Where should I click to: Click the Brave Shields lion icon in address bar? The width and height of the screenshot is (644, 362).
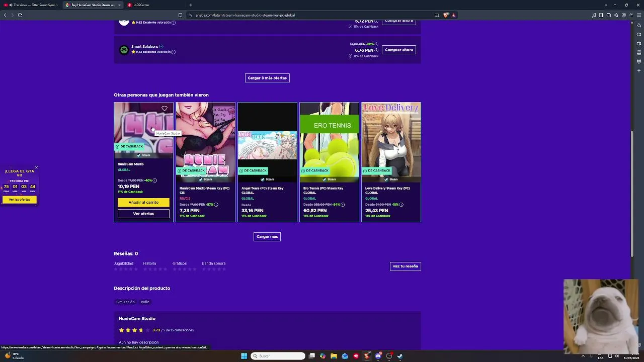click(x=446, y=15)
